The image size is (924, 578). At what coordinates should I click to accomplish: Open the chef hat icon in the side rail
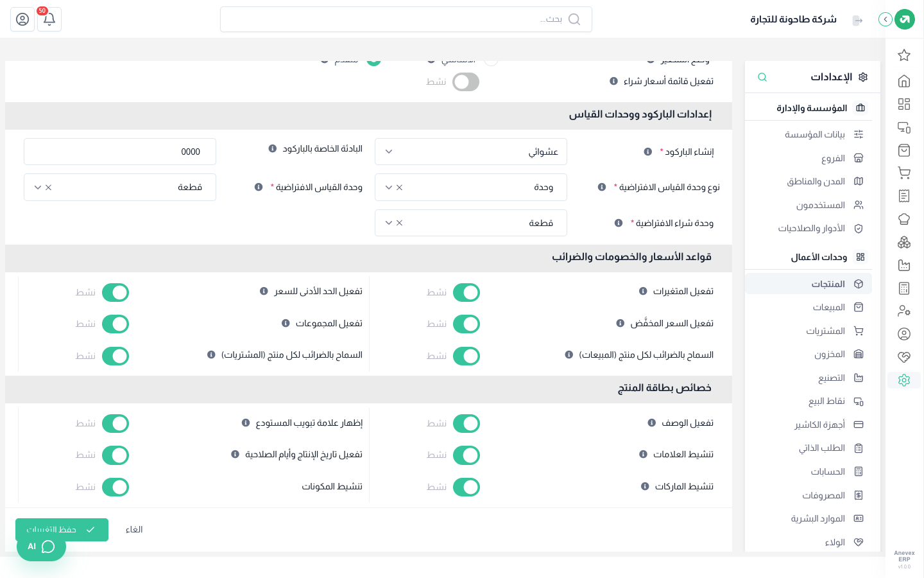point(904,219)
